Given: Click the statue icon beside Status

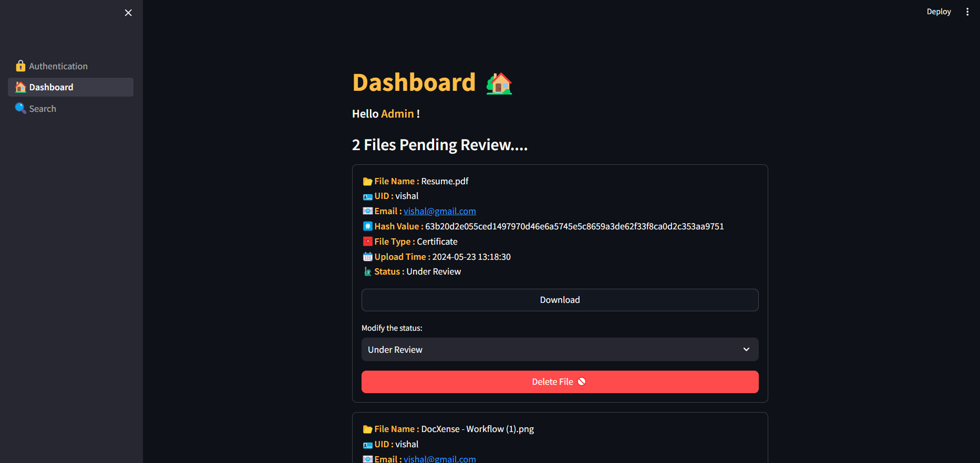Looking at the screenshot, I should click(x=368, y=271).
